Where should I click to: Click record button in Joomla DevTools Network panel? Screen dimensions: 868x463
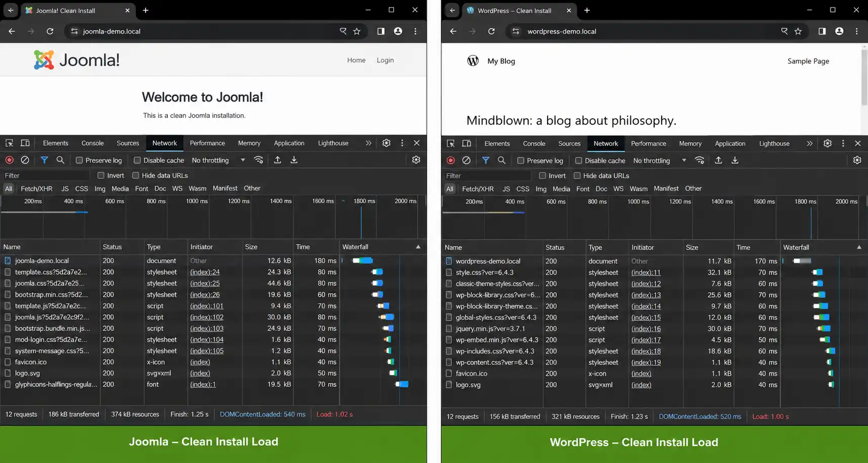[x=9, y=160]
